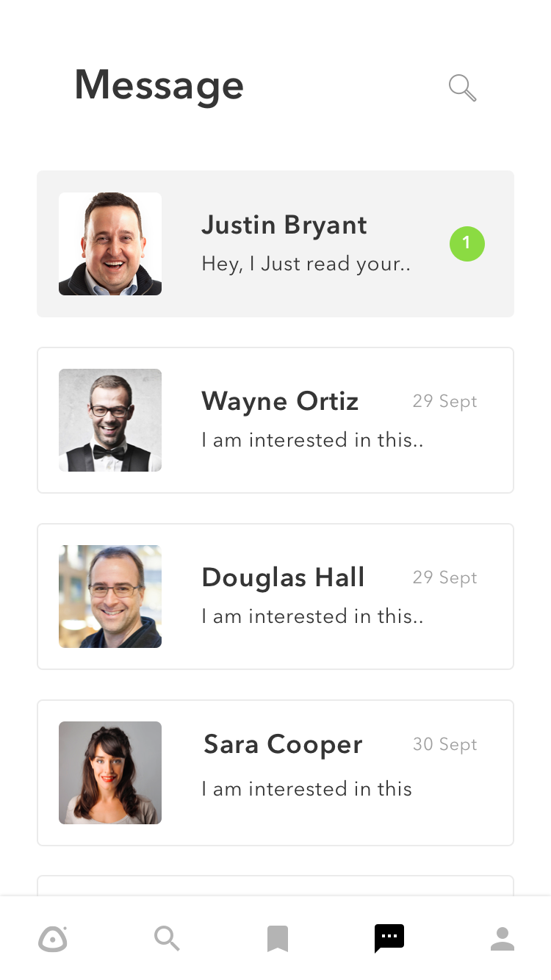The height and width of the screenshot is (980, 551).
Task: Select the Sara Cooper name heading
Action: (283, 745)
